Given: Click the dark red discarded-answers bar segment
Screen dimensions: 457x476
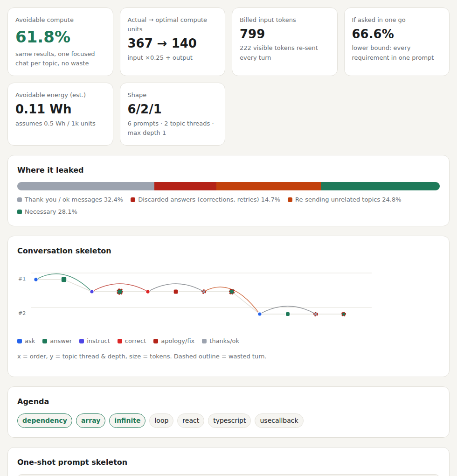Looking at the screenshot, I should point(185,186).
